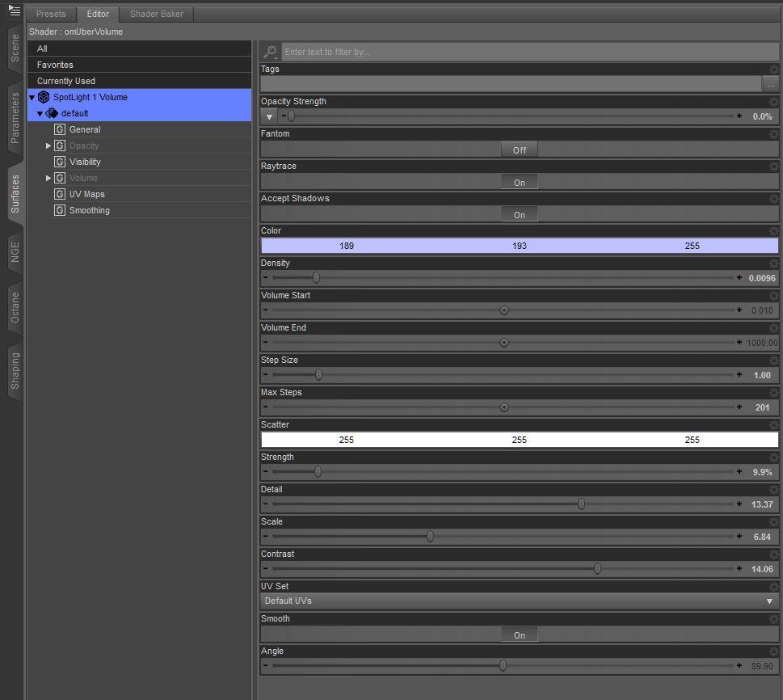
Task: Open the Tags property gear icon
Action: point(773,70)
